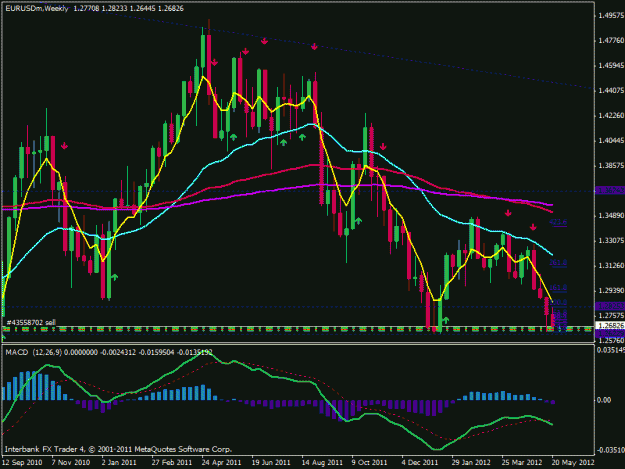Click the 1.27575 price axis label
The image size is (625, 469).
pos(611,316)
